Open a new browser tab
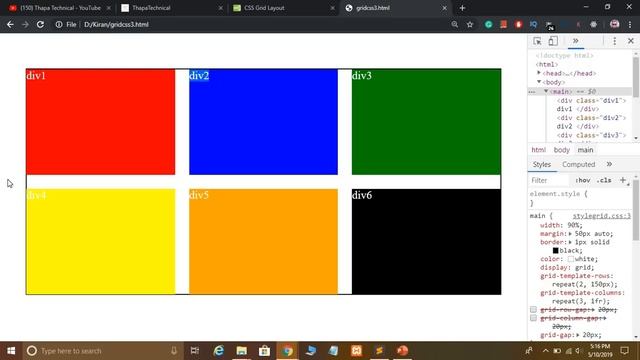 coord(462,8)
